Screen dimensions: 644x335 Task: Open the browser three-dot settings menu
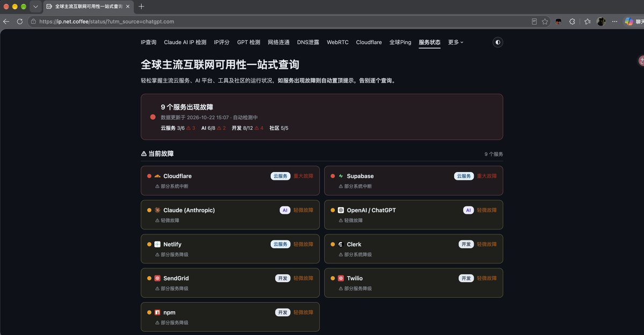(x=614, y=21)
